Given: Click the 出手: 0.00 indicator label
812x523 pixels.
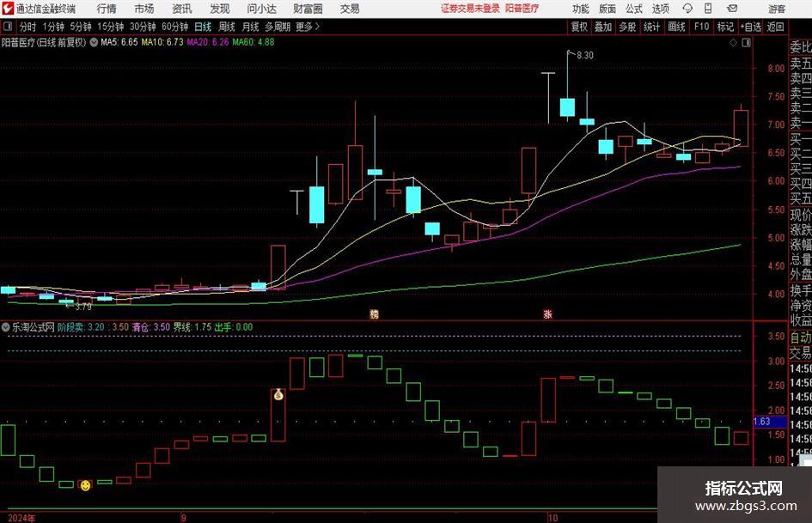Looking at the screenshot, I should pos(234,327).
